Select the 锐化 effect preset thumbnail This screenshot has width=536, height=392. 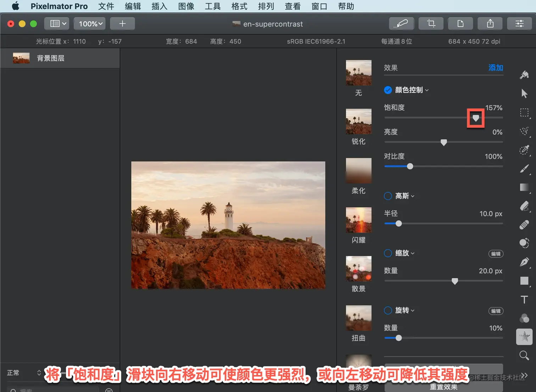[359, 122]
